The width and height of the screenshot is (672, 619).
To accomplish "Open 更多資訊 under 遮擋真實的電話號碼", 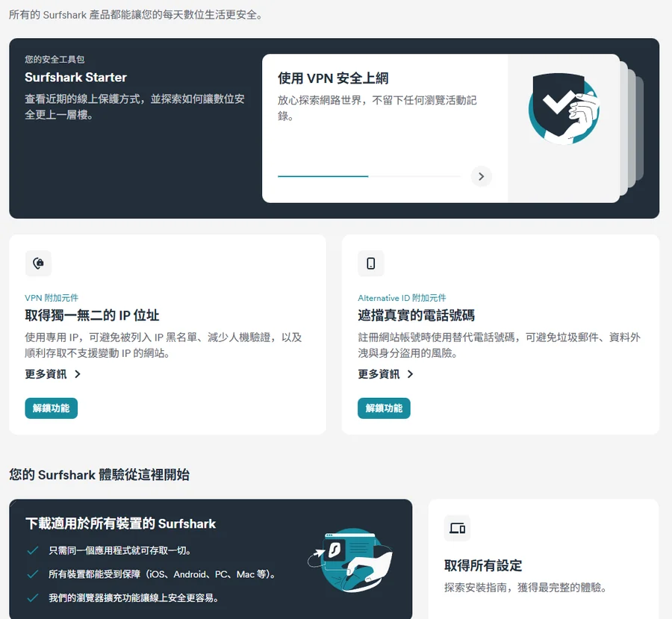I will 385,374.
